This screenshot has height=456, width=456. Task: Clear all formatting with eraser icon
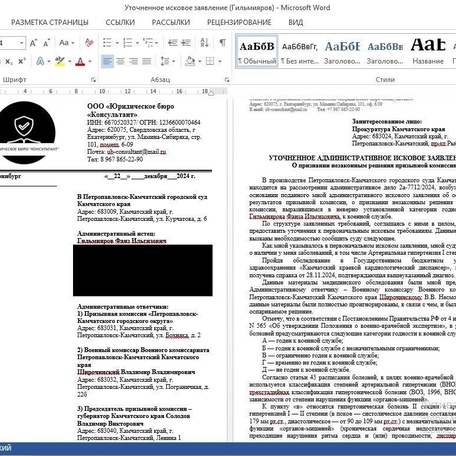point(89,43)
